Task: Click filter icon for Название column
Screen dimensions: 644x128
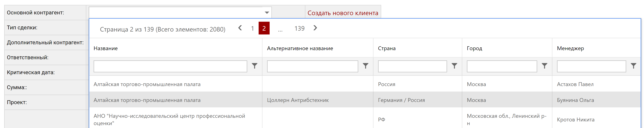Action: tap(254, 66)
